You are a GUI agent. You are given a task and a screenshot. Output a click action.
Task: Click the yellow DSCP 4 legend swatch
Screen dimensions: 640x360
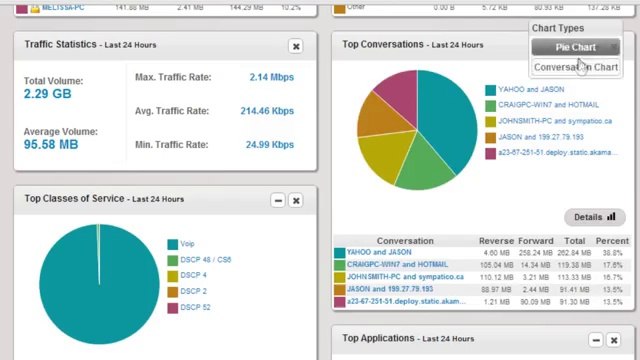pyautogui.click(x=173, y=276)
